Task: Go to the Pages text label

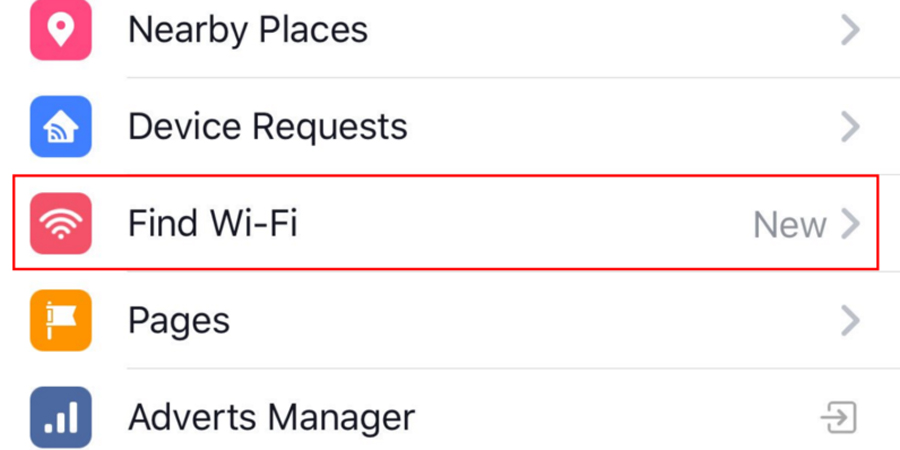Action: click(x=178, y=321)
